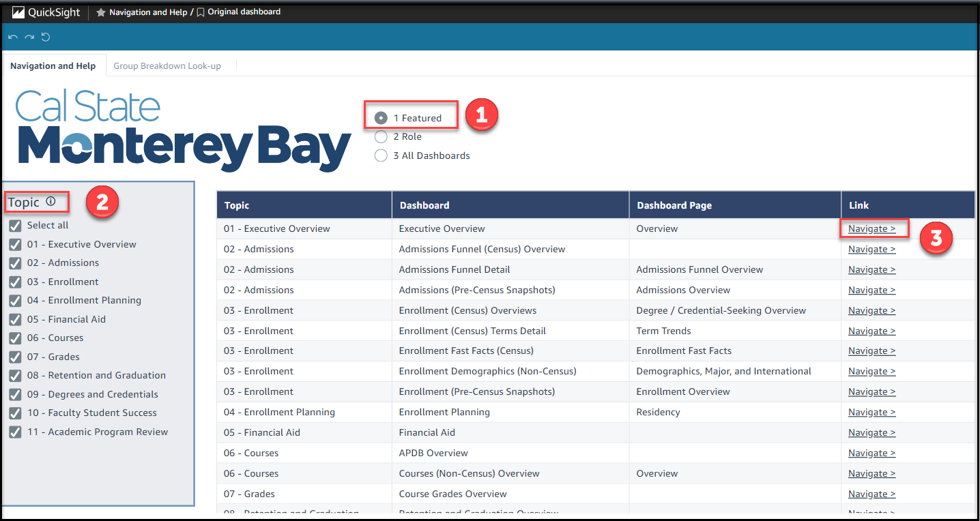Viewport: 980px width, 521px height.
Task: Click Navigate link for Executive Overview row
Action: click(871, 228)
